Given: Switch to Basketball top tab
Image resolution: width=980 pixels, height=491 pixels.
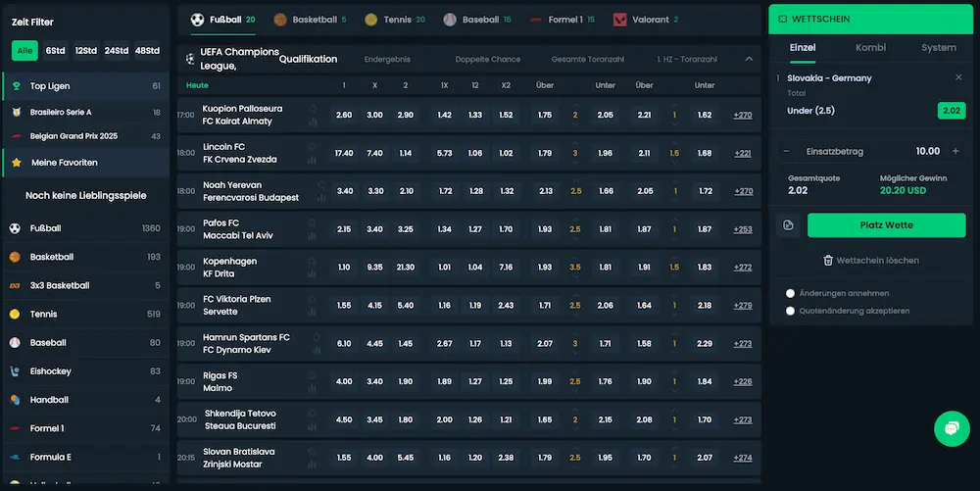Looking at the screenshot, I should (x=310, y=20).
